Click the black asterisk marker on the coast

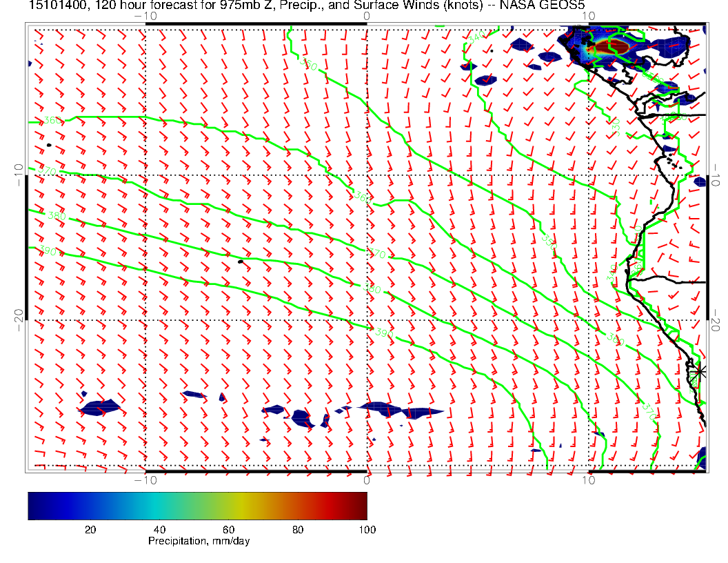pyautogui.click(x=700, y=371)
